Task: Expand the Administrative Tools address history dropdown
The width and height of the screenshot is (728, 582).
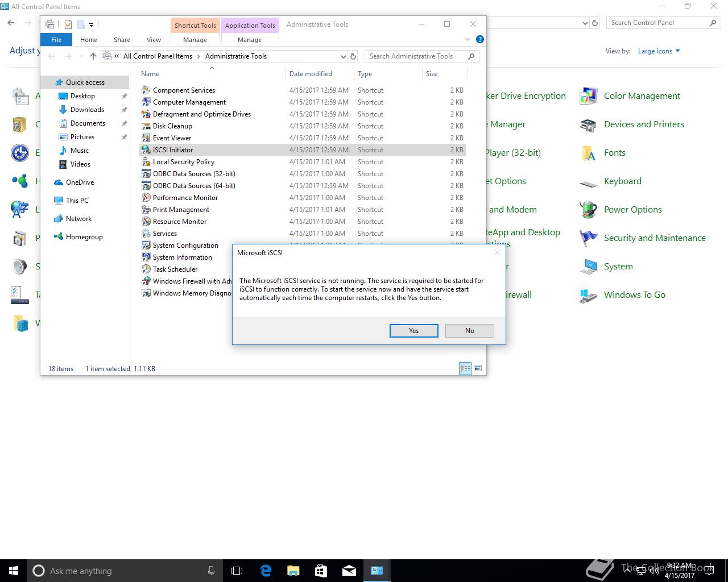Action: point(343,56)
